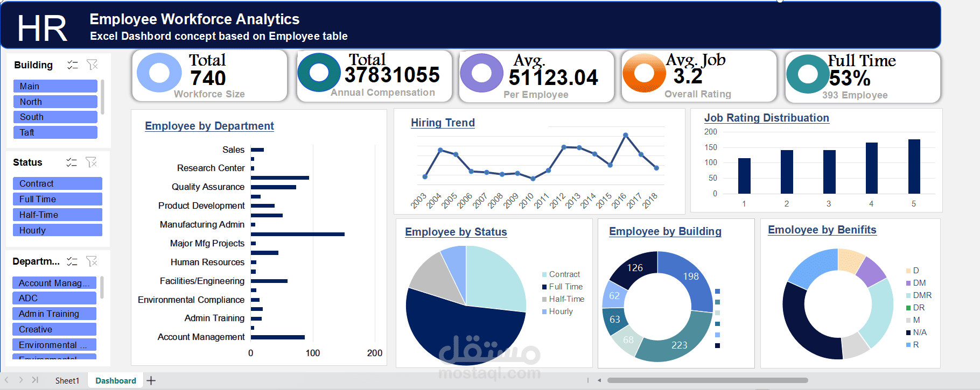Select the blue donut icon on Workforce Size card

pyautogui.click(x=159, y=73)
